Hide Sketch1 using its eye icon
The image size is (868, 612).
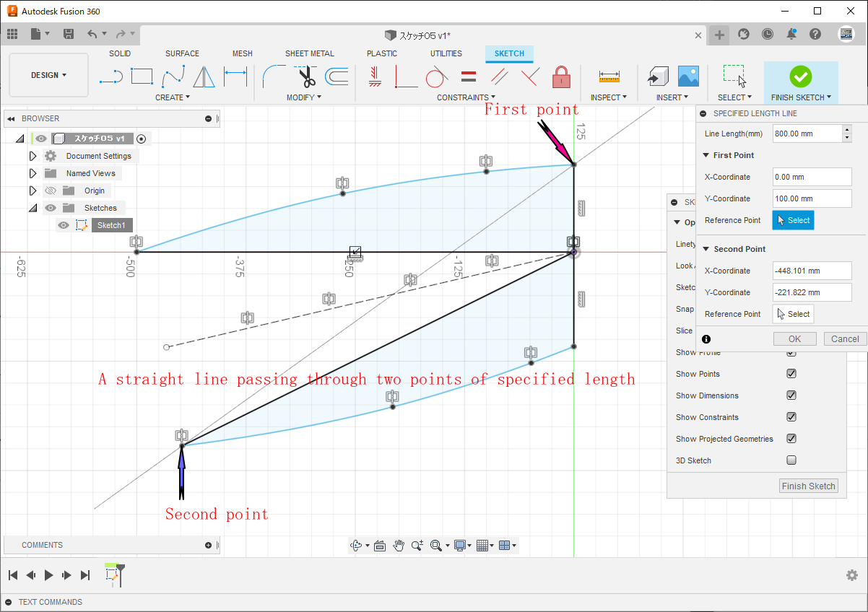point(64,225)
